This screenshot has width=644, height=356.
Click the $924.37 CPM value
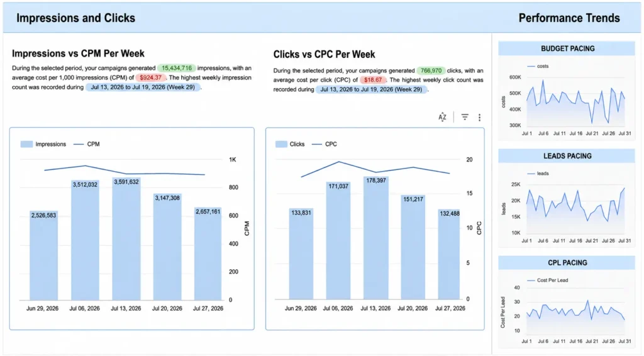point(151,77)
